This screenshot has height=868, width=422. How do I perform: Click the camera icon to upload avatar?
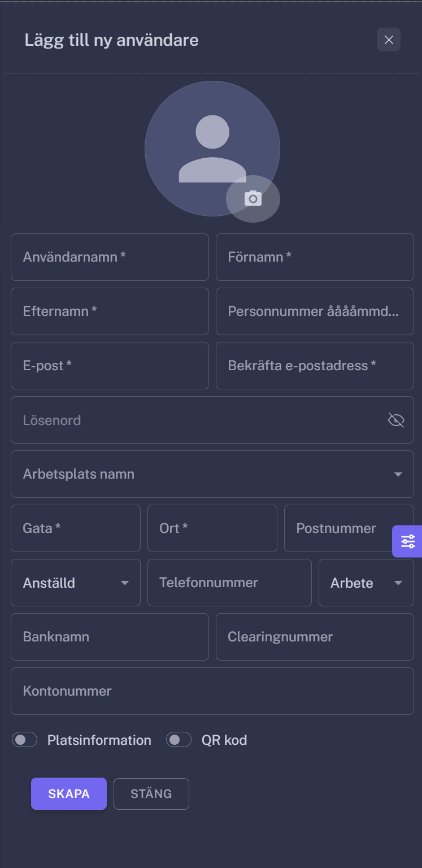coord(253,199)
